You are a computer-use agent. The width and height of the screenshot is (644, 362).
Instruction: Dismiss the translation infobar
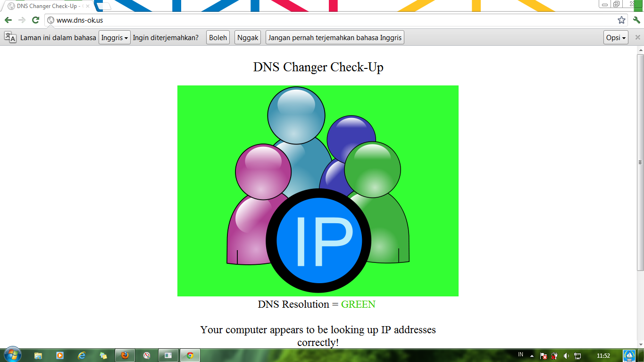click(x=637, y=37)
